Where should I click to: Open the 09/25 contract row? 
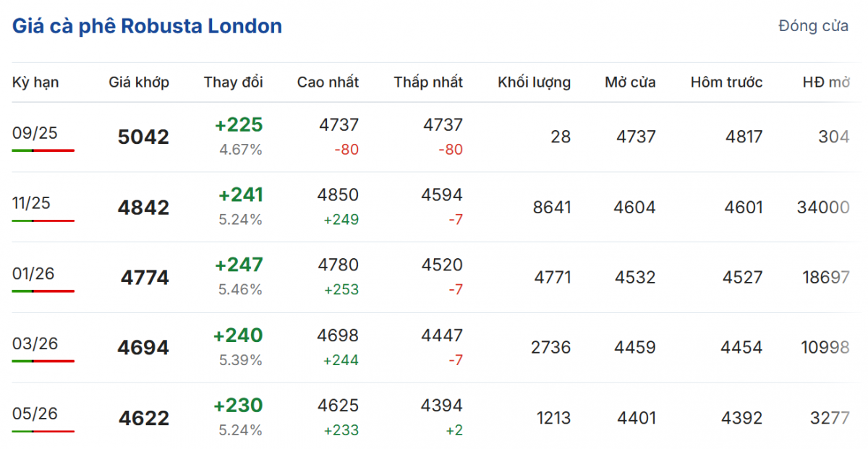[x=35, y=132]
